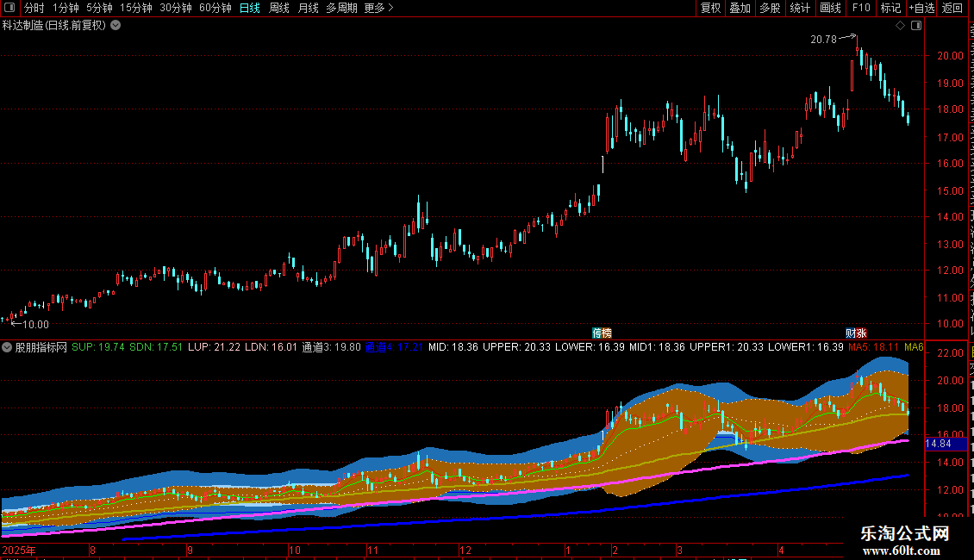Open dropdown beside 科达制造 title
Image resolution: width=974 pixels, height=560 pixels.
[116, 26]
